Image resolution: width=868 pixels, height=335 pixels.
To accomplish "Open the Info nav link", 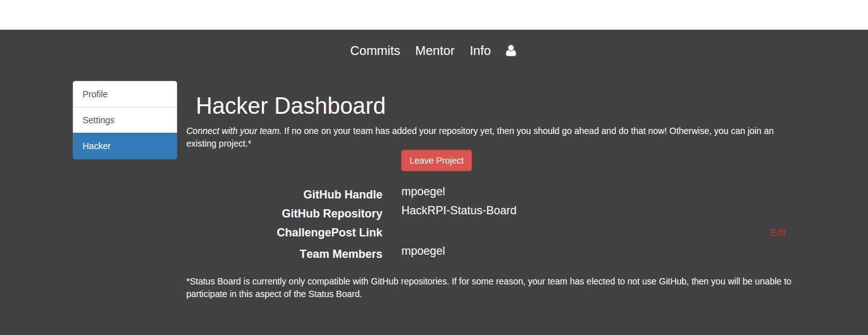I will [480, 51].
